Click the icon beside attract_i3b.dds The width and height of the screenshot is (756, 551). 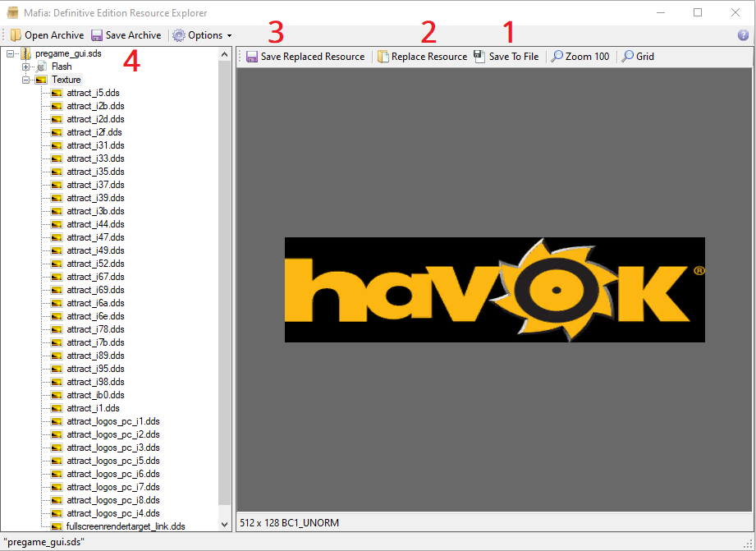click(x=57, y=211)
